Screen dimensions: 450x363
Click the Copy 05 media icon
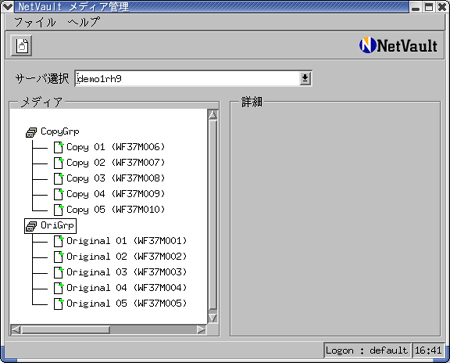coord(59,210)
